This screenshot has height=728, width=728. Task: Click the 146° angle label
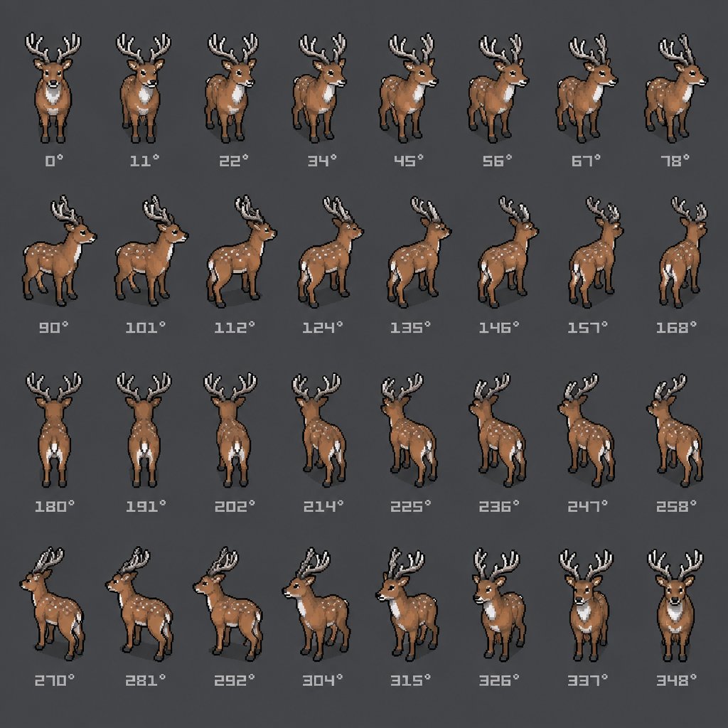point(499,328)
